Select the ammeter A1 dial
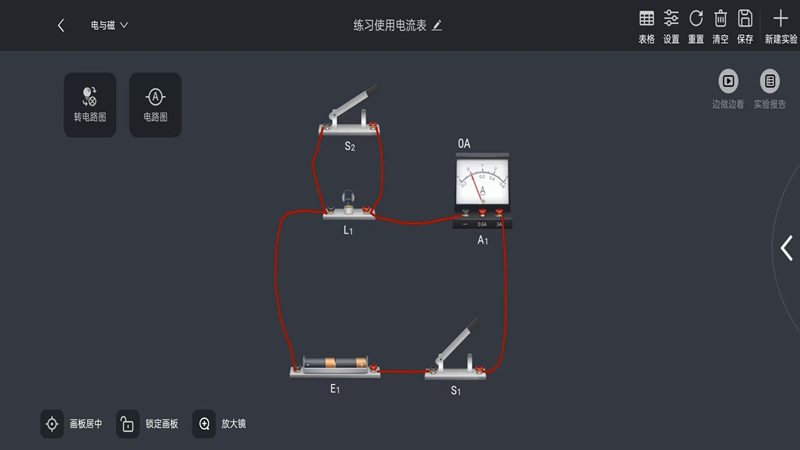 [482, 181]
